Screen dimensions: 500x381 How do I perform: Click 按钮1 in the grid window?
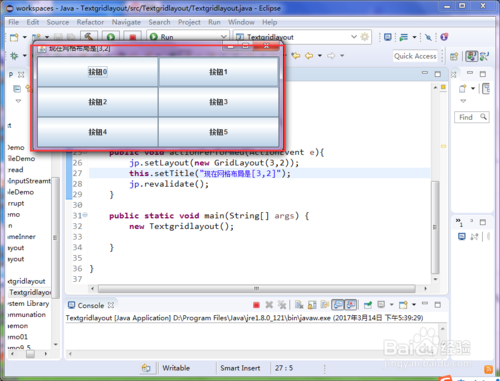[x=218, y=72]
